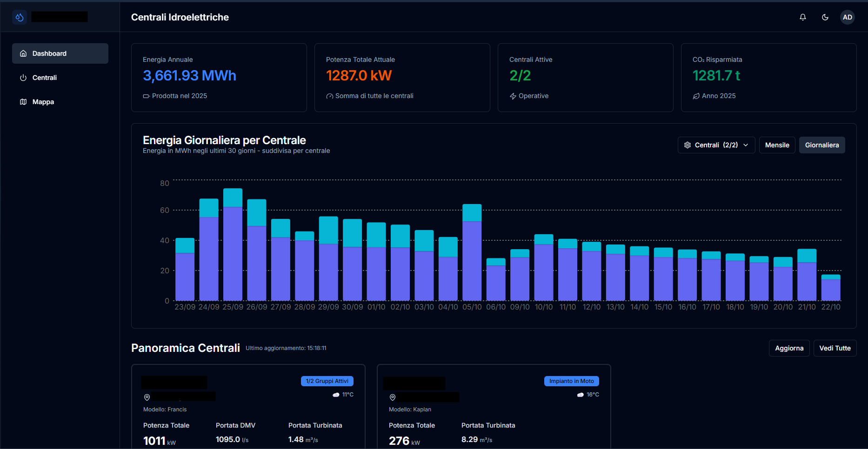Navigate to Mappa in the sidebar
This screenshot has height=449, width=868.
(x=43, y=101)
